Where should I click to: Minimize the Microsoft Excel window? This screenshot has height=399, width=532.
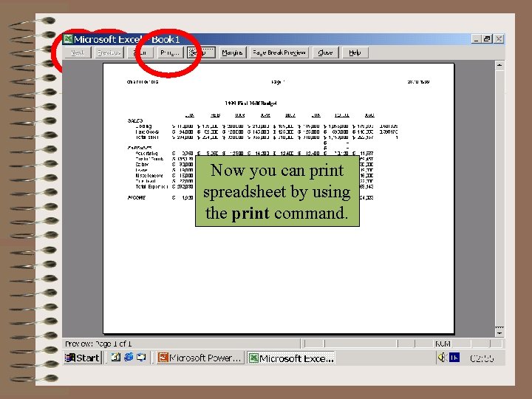[476, 39]
